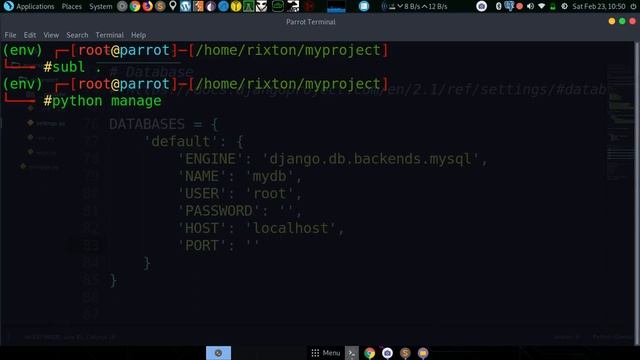
Task: Click the network speed indicator in the top panel
Action: (415, 7)
